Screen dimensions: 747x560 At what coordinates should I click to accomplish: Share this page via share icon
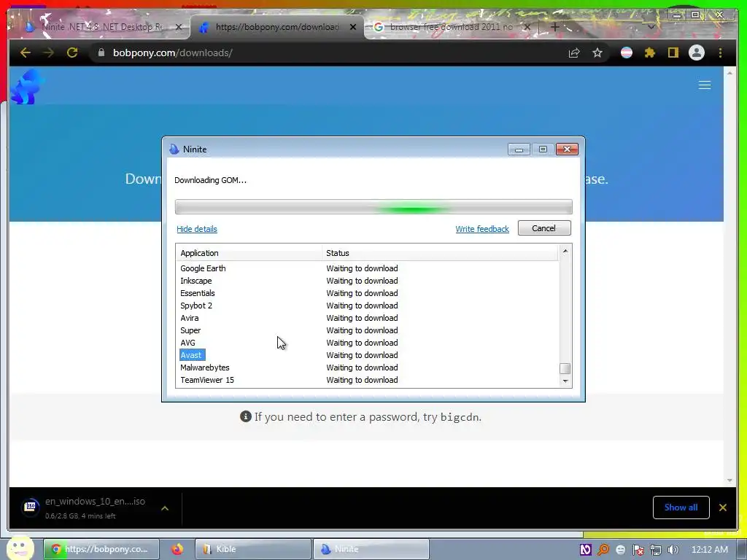point(574,52)
